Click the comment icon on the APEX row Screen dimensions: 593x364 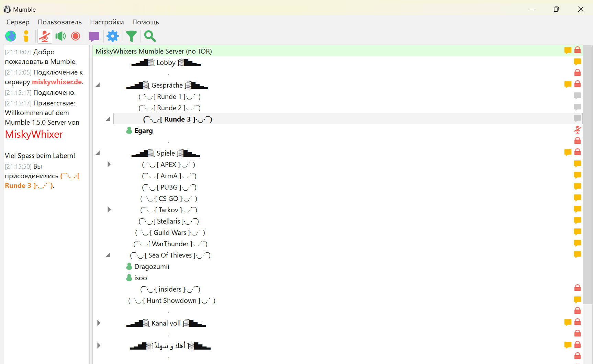point(577,164)
